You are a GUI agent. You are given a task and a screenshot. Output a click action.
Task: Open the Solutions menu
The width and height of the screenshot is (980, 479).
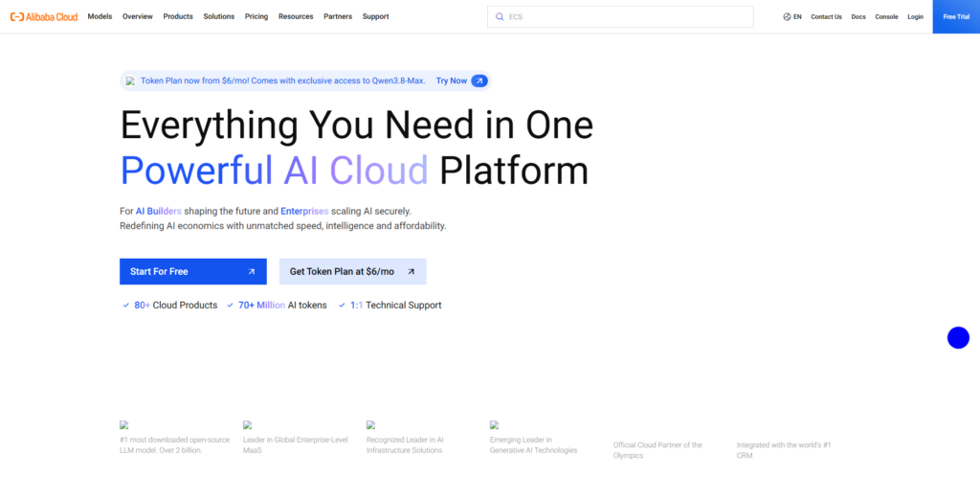219,17
